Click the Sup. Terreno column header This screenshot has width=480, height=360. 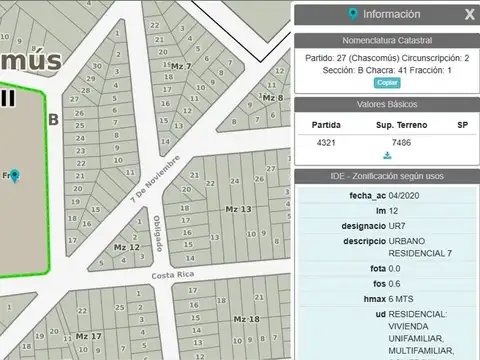click(401, 125)
